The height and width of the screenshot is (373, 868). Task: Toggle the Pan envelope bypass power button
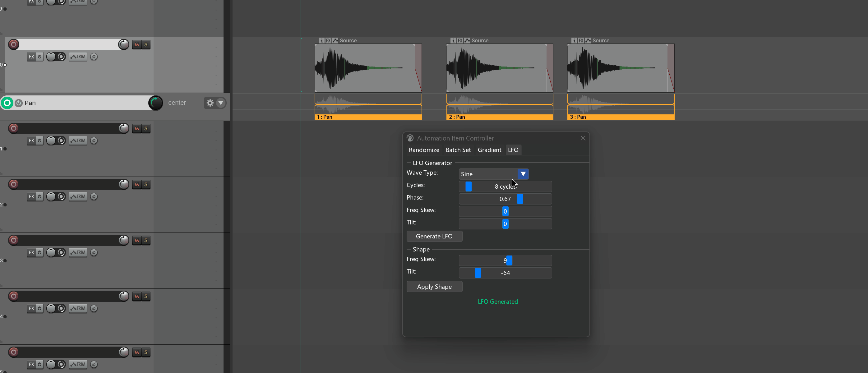coord(19,103)
